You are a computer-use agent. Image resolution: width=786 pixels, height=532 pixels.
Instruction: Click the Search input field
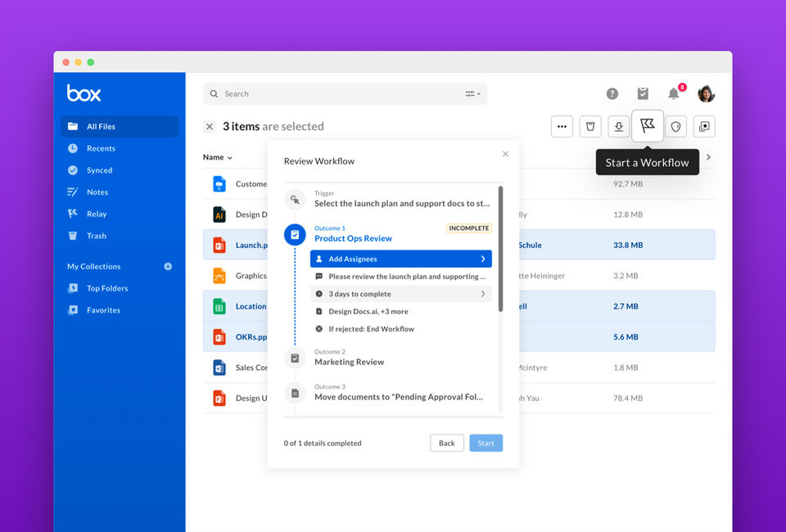(x=345, y=93)
